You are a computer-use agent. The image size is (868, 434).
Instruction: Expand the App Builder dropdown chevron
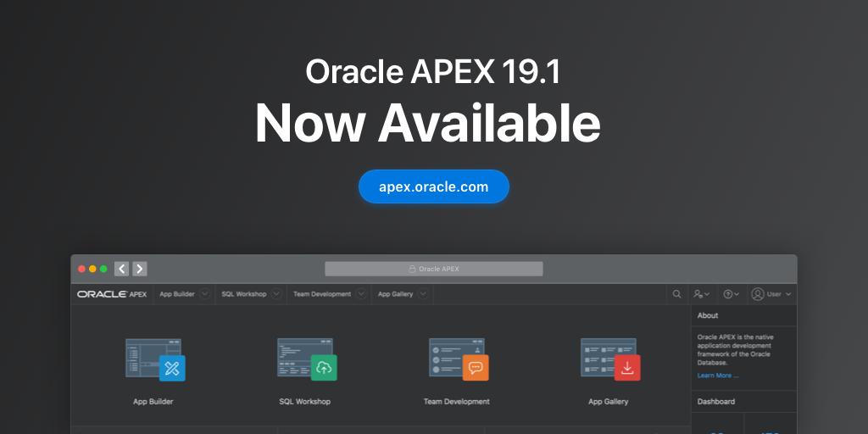click(205, 294)
